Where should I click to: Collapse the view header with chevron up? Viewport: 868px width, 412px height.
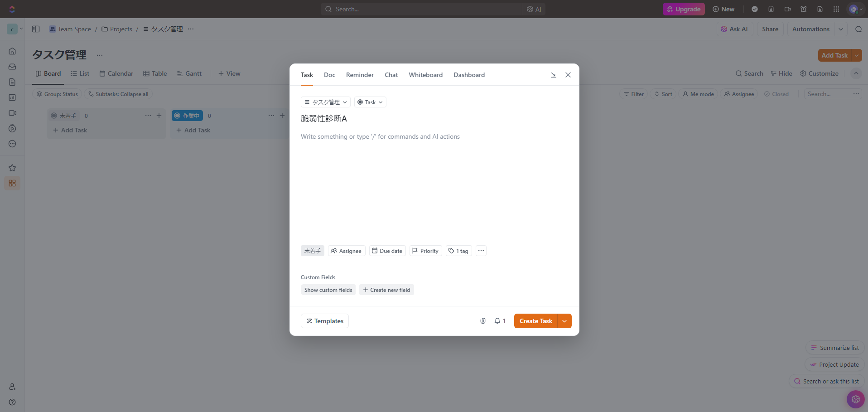[856, 73]
